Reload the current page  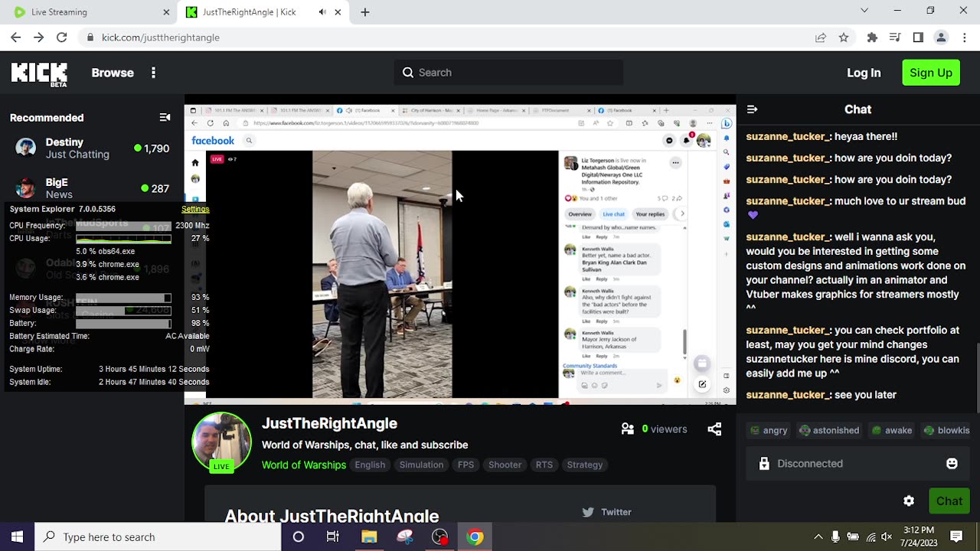tap(62, 37)
